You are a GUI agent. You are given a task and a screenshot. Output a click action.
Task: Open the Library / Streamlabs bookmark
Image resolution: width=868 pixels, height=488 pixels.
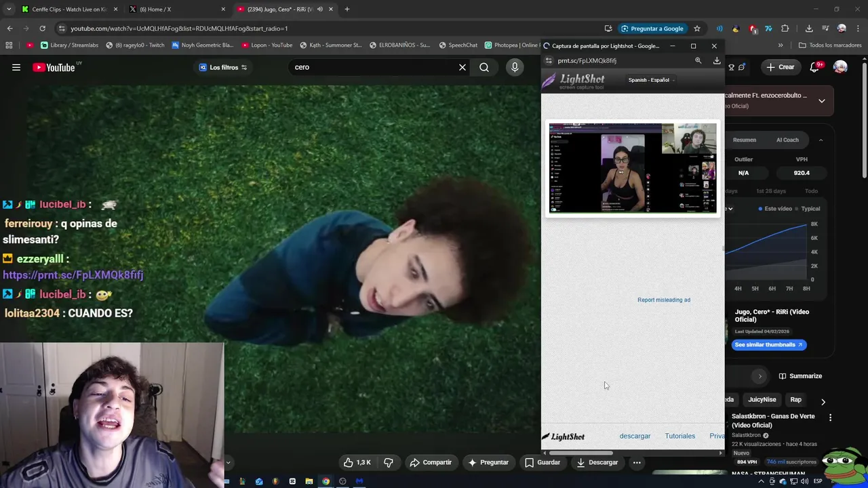tap(70, 45)
